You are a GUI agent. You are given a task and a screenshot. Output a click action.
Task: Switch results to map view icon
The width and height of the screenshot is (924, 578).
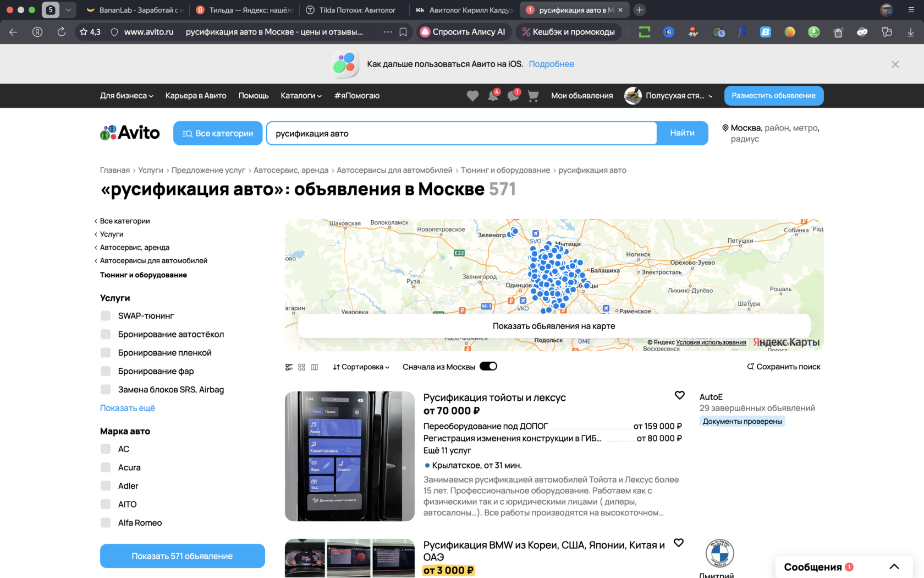click(314, 367)
